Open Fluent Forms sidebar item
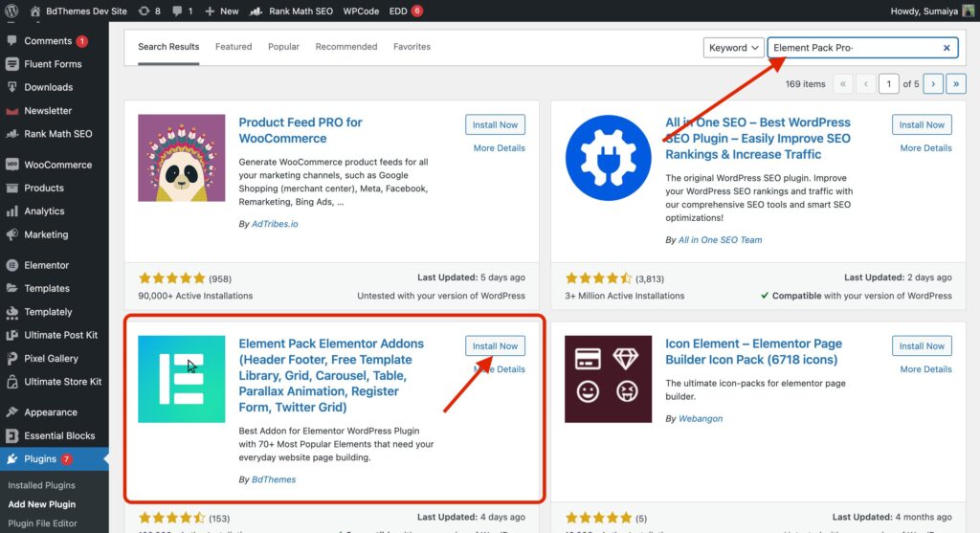Viewport: 980px width, 533px height. 55,64
